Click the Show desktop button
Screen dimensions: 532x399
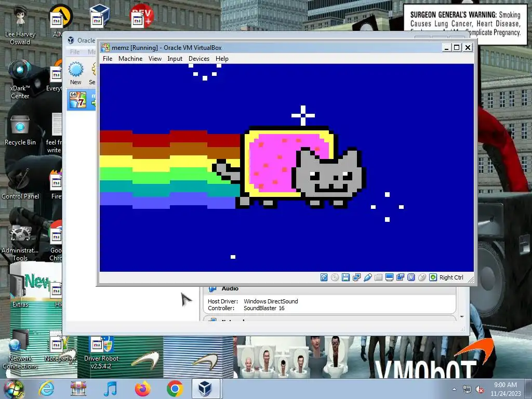529,389
